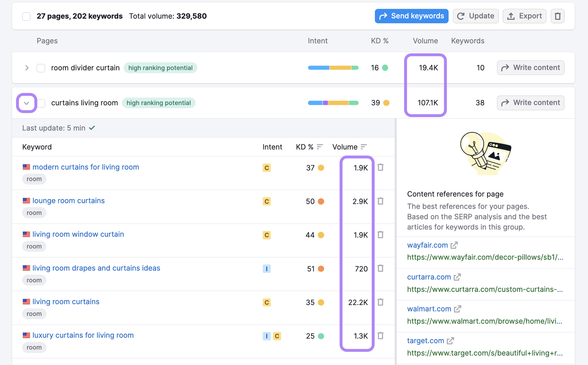Click the Send keywords button
The width and height of the screenshot is (588, 365).
point(411,16)
